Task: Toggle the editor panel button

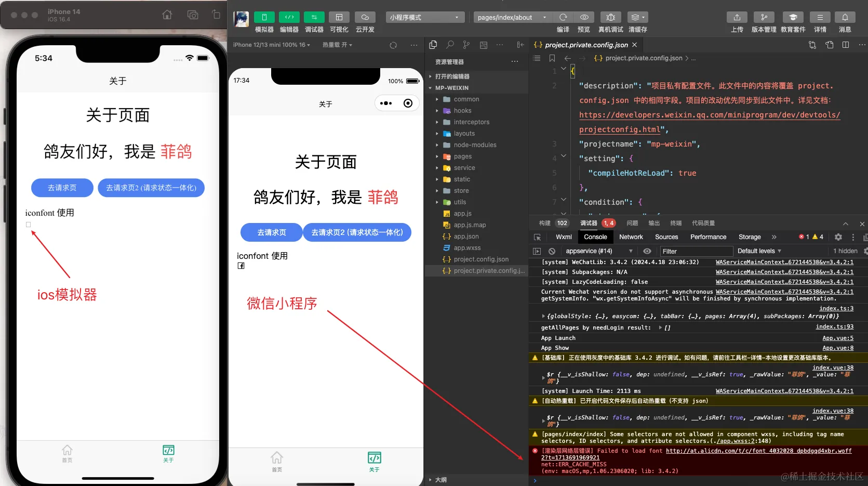Action: pos(289,17)
